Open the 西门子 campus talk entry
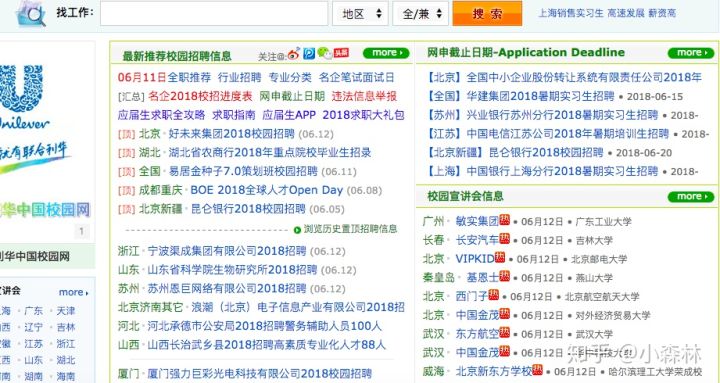This screenshot has height=383, width=720. pyautogui.click(x=472, y=297)
